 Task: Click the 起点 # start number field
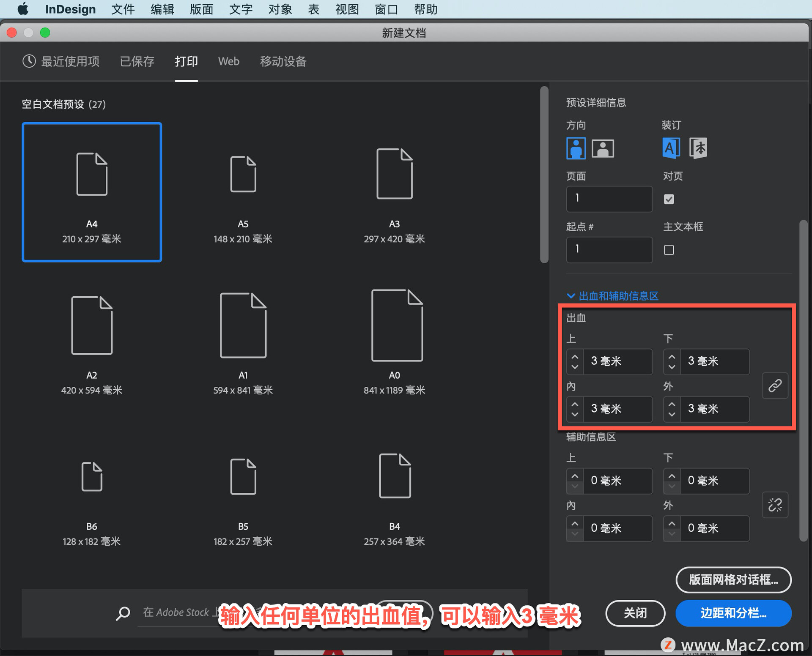[609, 249]
